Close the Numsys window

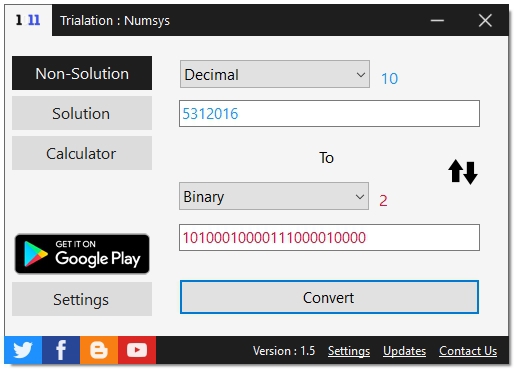[485, 21]
